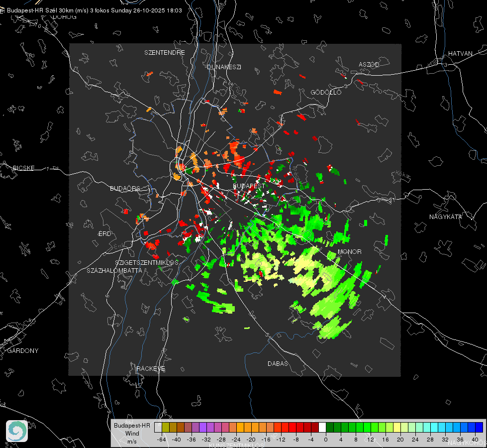This screenshot has width=487, height=448.
Task: Click the legend scale value '20'
Action: [400, 440]
